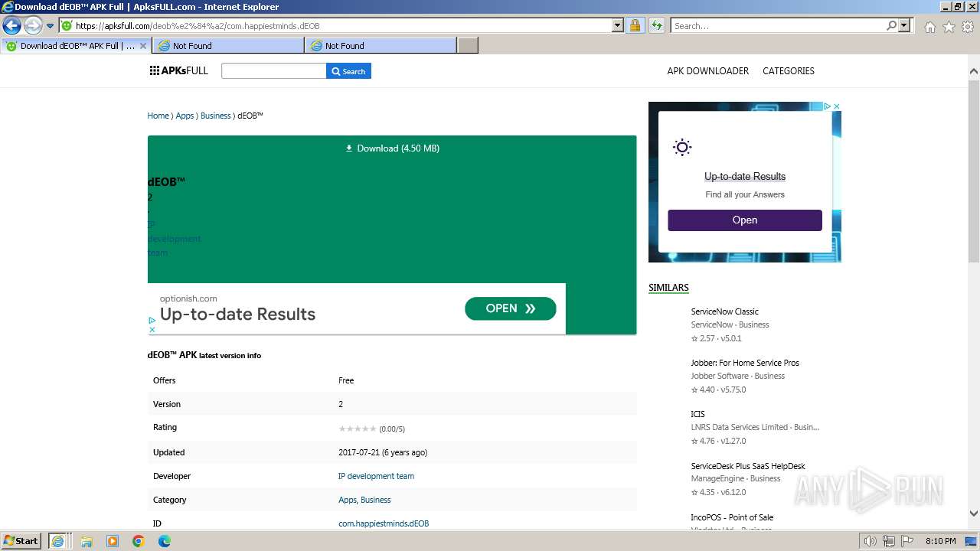This screenshot has width=980, height=551.
Task: Open Jobber: For Home Service Pros app
Action: pyautogui.click(x=744, y=363)
